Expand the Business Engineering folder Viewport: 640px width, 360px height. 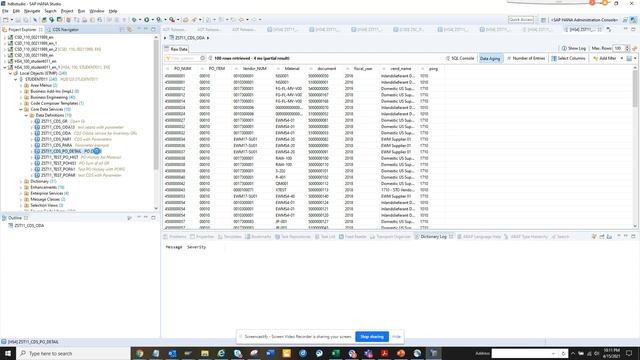pyautogui.click(x=21, y=98)
